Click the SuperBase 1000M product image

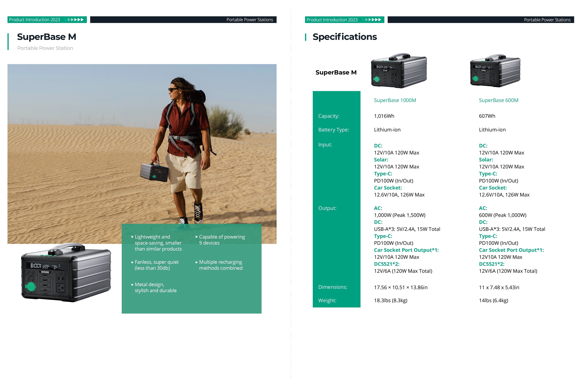pyautogui.click(x=399, y=70)
